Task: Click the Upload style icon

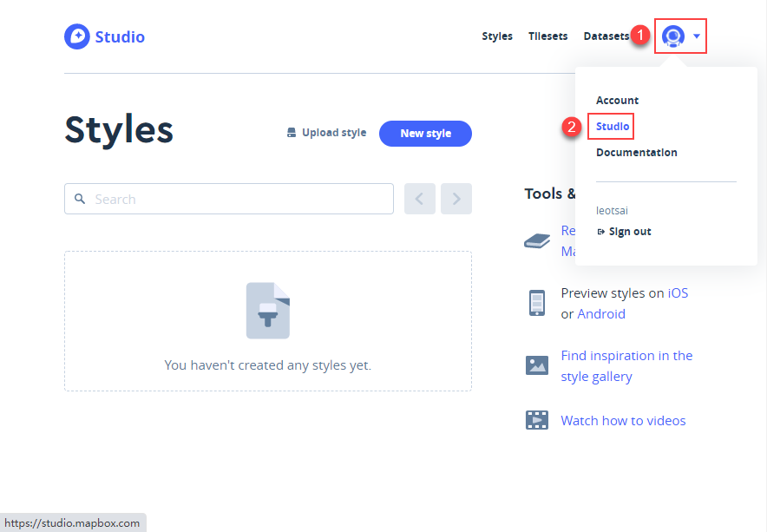Action: (292, 132)
